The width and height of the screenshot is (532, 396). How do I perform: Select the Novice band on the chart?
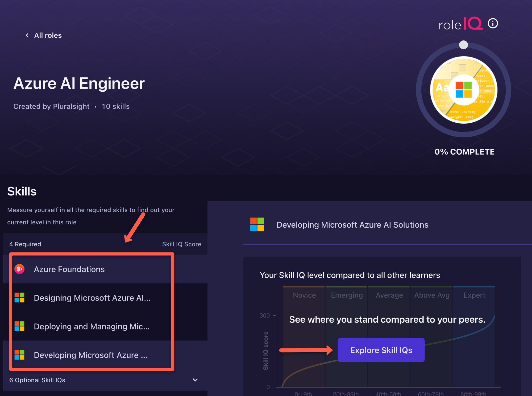click(304, 295)
